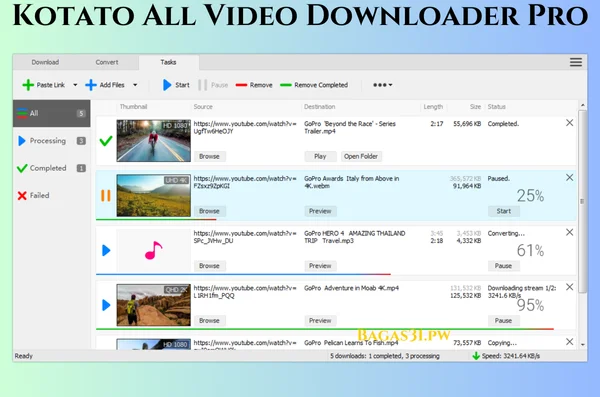Click Browse for the Beyond the Race source
The width and height of the screenshot is (600, 397).
coord(209,156)
